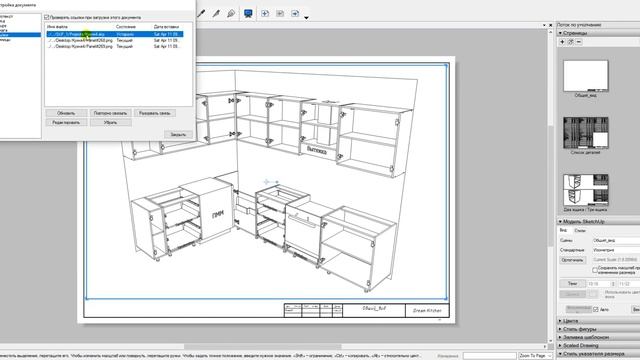Close the default tray with the X icon
The height and width of the screenshot is (360, 640).
pos(551,25)
